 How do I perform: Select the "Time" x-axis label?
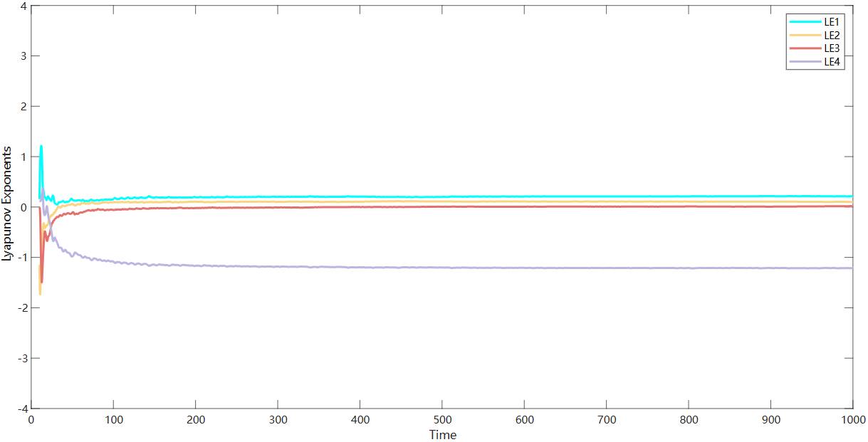click(442, 435)
